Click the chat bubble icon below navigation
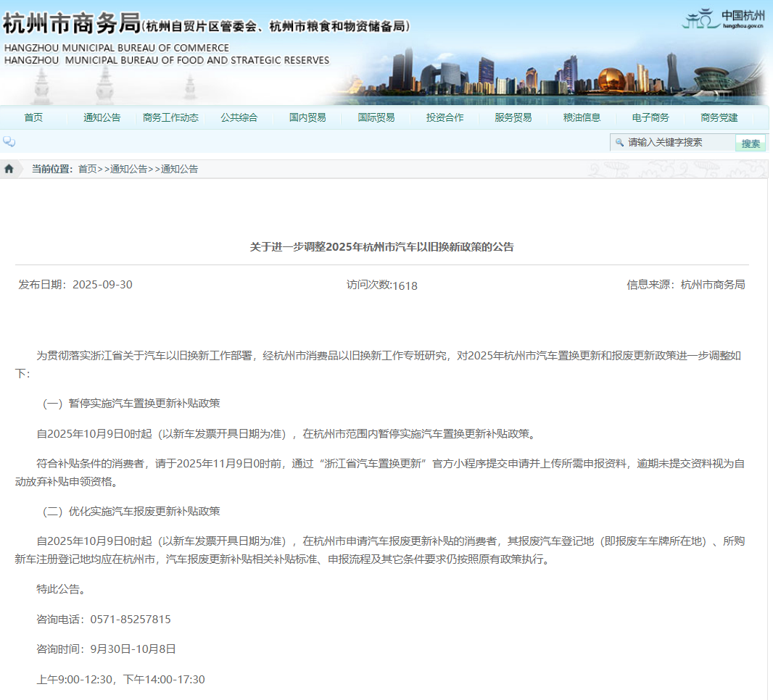The width and height of the screenshot is (773, 700). coord(9,142)
